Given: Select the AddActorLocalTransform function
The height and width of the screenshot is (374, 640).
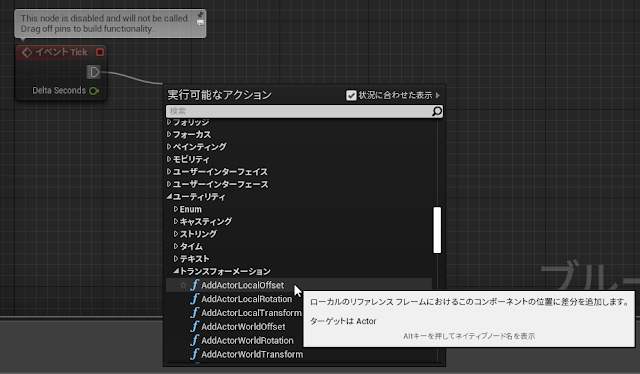Looking at the screenshot, I should point(251,313).
